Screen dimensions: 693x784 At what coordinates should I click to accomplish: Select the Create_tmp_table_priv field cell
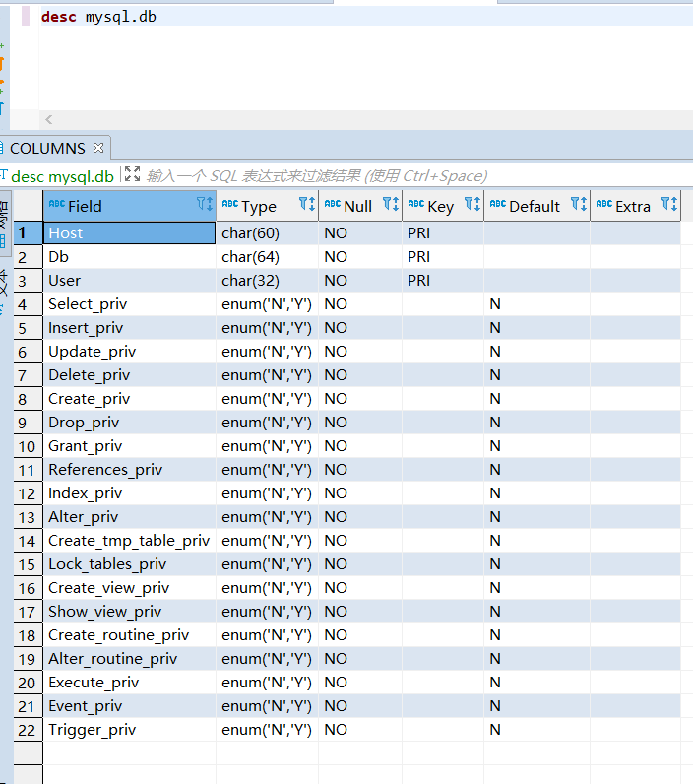[129, 541]
